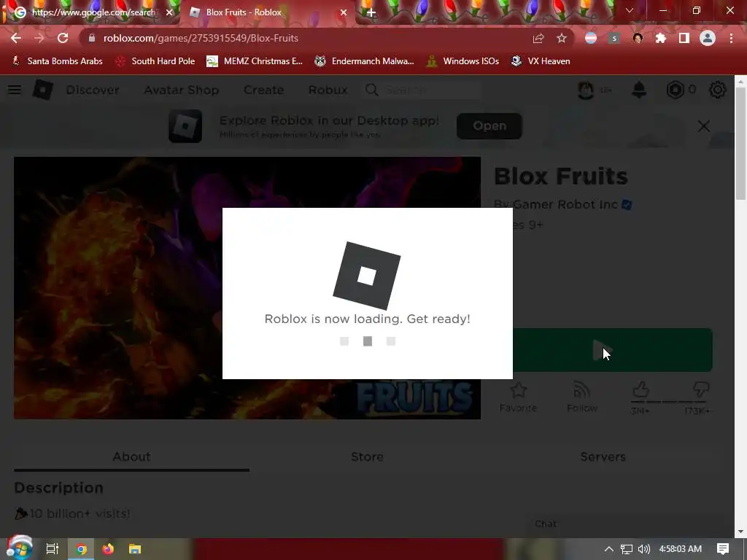The image size is (747, 560).
Task: Open the Windows Start button
Action: click(x=19, y=548)
